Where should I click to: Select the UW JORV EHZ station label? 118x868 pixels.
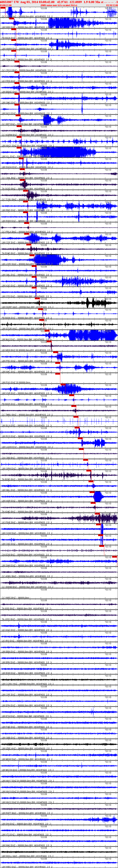[27, 264]
